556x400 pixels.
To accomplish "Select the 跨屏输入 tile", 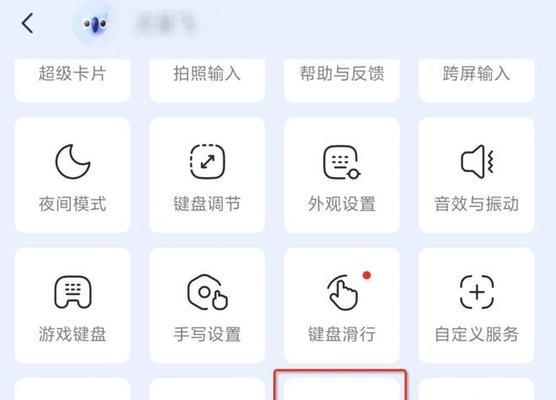I will coord(477,80).
